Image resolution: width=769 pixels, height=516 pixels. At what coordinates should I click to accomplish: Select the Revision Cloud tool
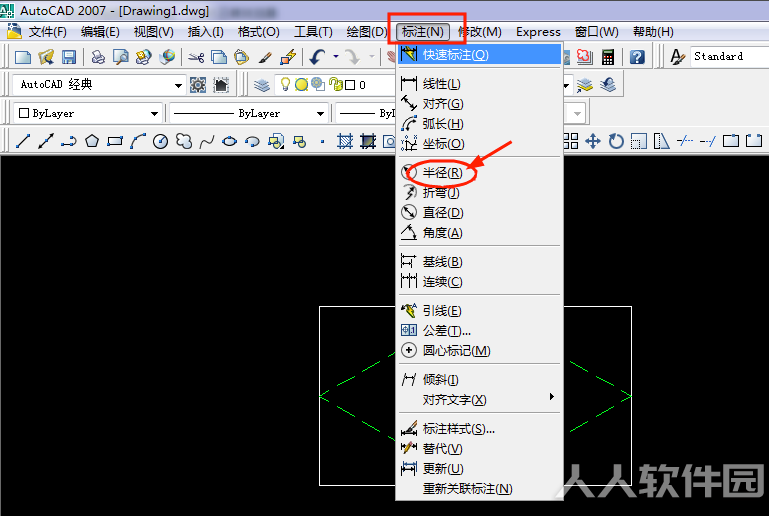tap(184, 141)
